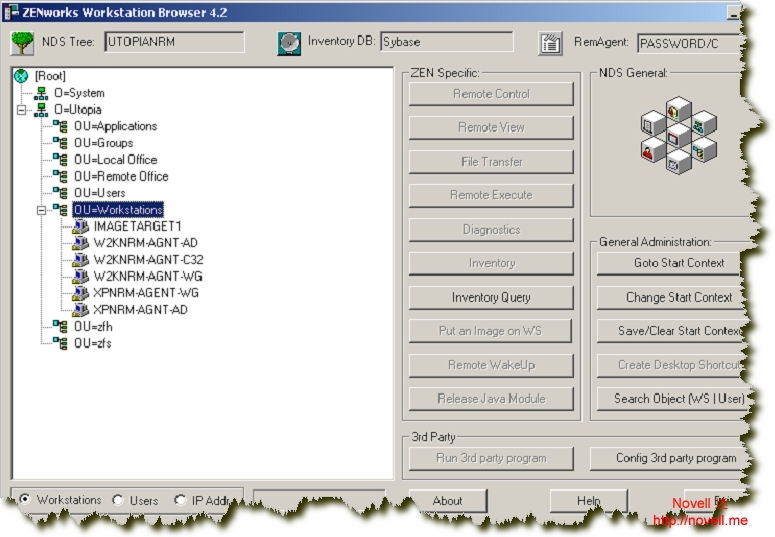Select the OU=Remote Office label
Viewport: 775px width, 537px height.
pos(121,176)
